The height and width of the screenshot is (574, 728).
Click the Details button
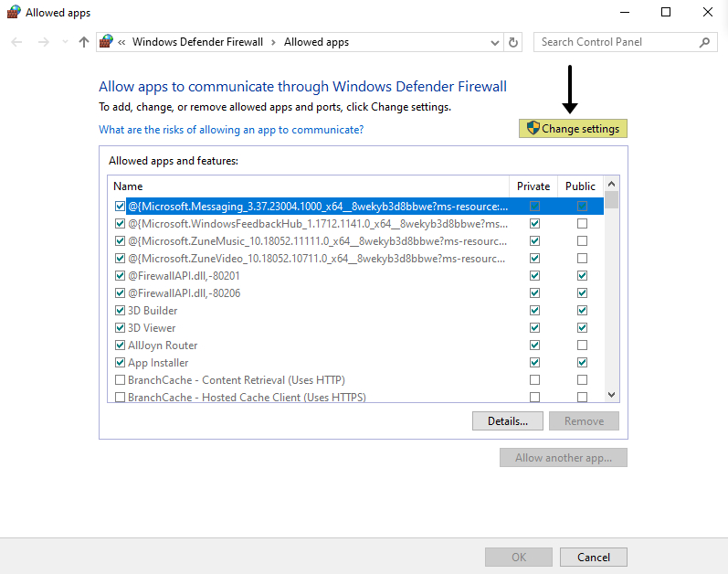coord(508,421)
